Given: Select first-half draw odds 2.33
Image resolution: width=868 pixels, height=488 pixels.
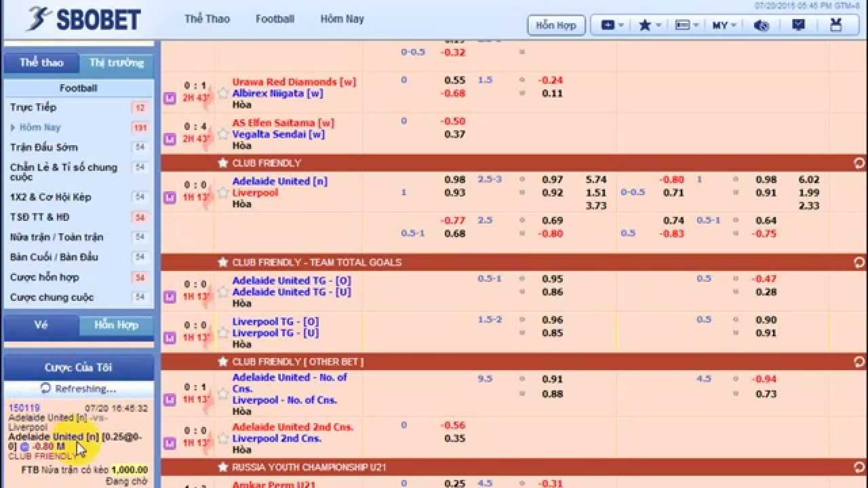Looking at the screenshot, I should coord(809,205).
